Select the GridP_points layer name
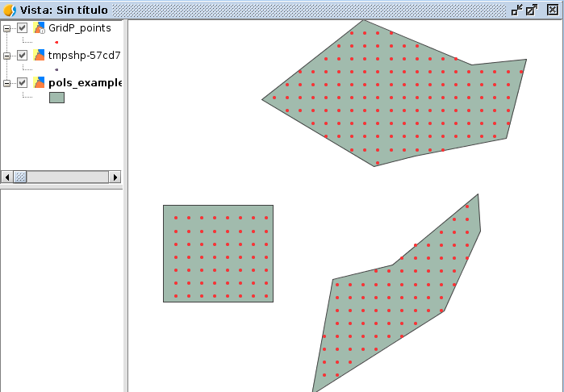Viewport: 564px width, 392px height. tap(79, 28)
